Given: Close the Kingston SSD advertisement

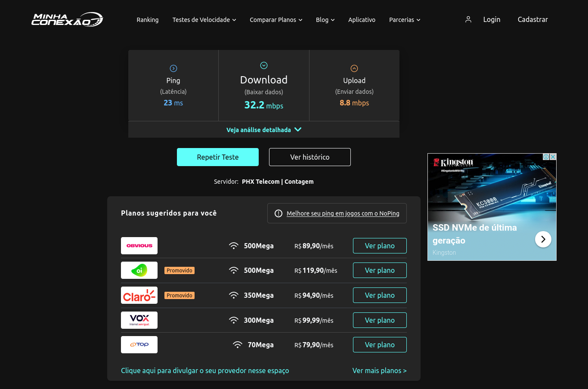Looking at the screenshot, I should pyautogui.click(x=553, y=157).
